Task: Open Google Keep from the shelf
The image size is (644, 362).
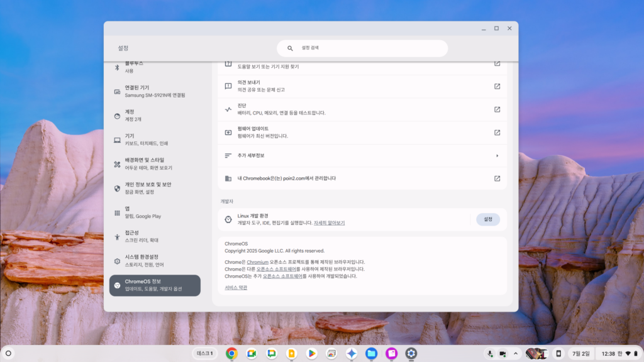Action: click(x=292, y=353)
